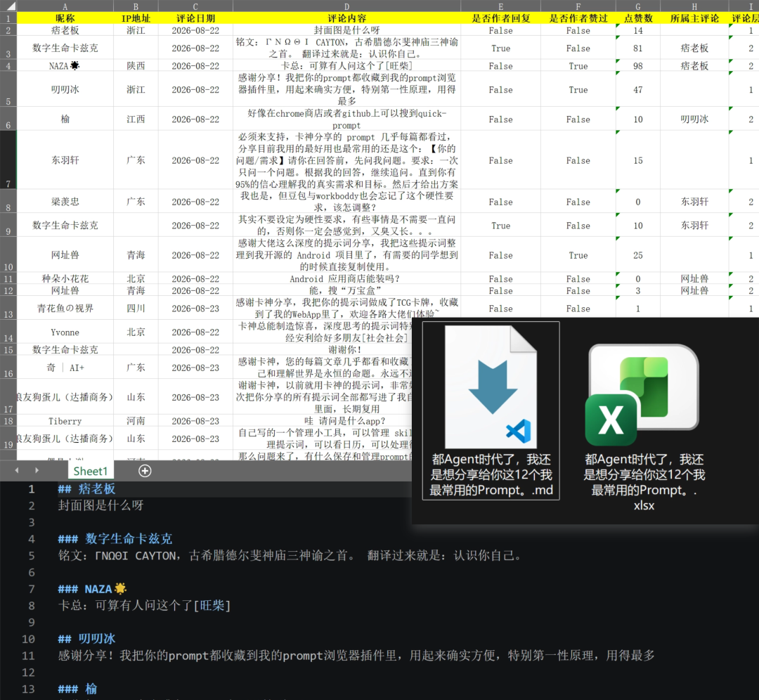759x700 pixels.
Task: Select the Tiberry nickname cell
Action: click(x=65, y=421)
